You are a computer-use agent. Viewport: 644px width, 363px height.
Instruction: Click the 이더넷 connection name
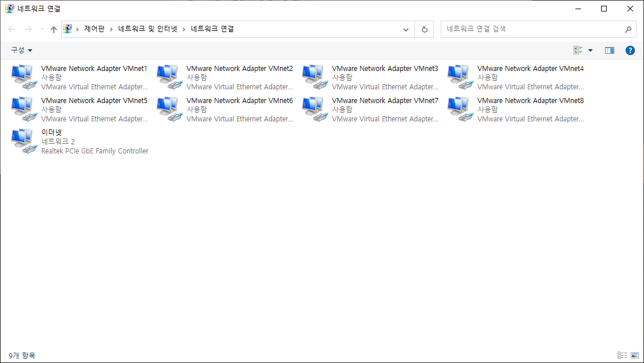coord(52,132)
